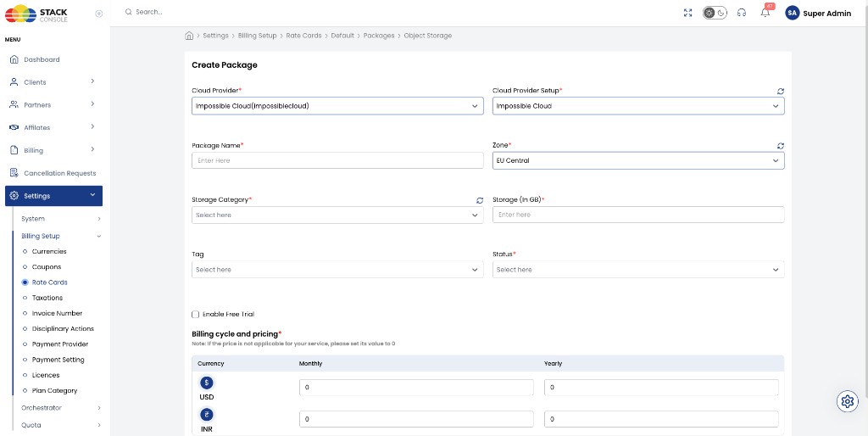The height and width of the screenshot is (436, 868).
Task: Click the Storage (In GB) input field
Action: 638,215
